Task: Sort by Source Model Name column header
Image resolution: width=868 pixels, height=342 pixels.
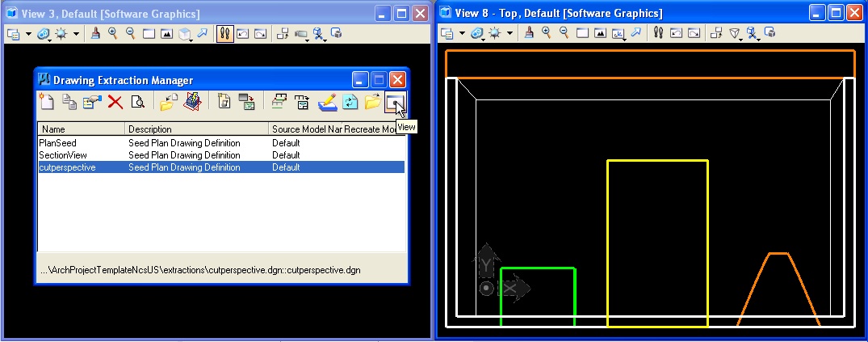Action: point(305,129)
